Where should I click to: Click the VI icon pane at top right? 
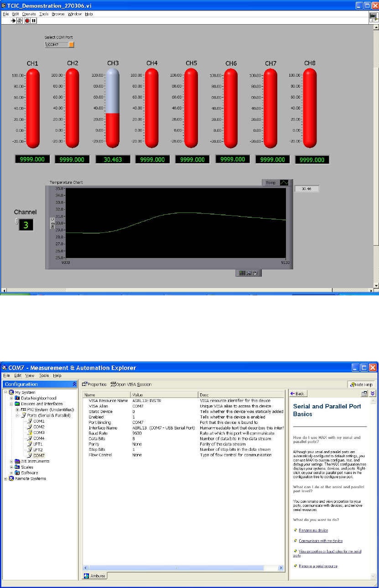point(374,17)
